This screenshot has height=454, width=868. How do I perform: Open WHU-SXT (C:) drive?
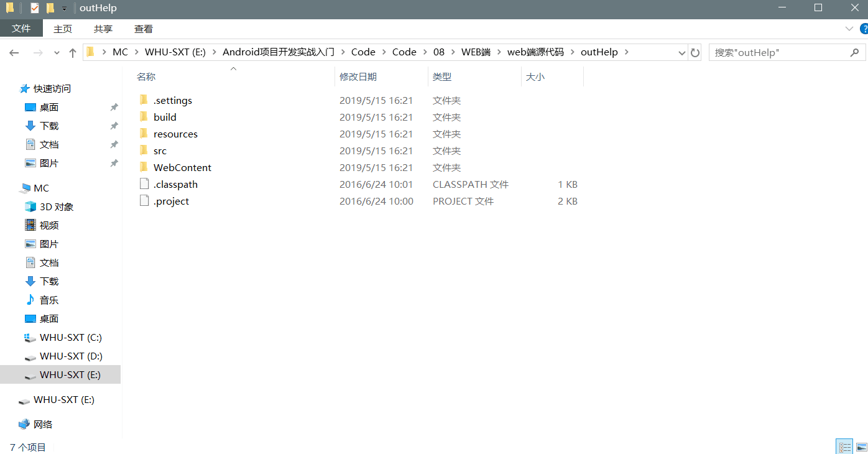[71, 337]
